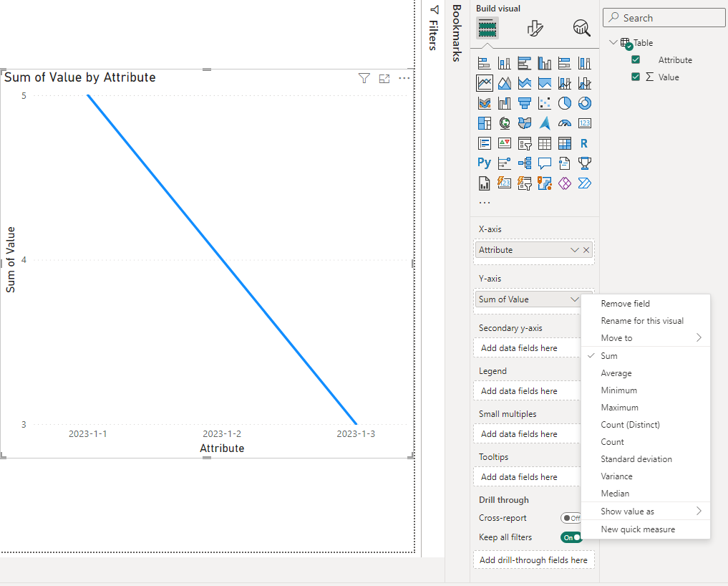
Task: Expand the Move to submenu
Action: pyautogui.click(x=646, y=338)
